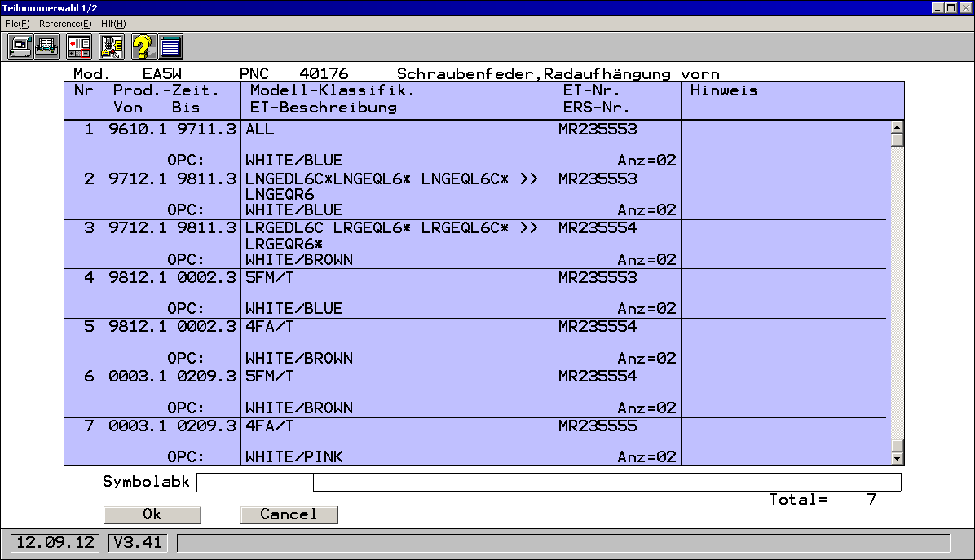Screen dimensions: 975x560
Task: Click the Symbolabk input field
Action: tap(255, 483)
